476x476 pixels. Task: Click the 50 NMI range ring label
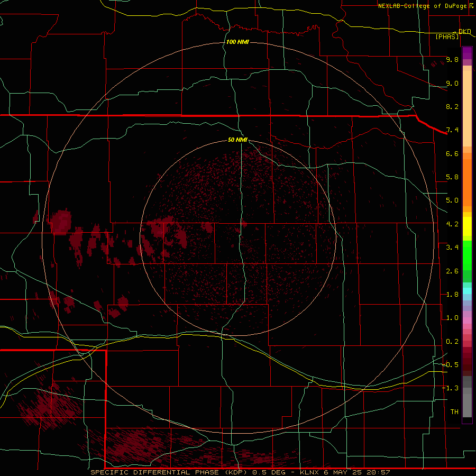pos(237,140)
